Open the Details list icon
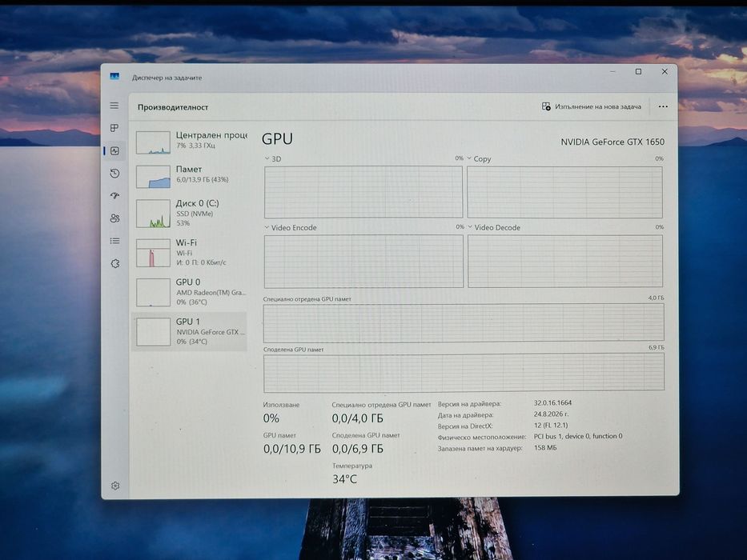The image size is (747, 560). (114, 241)
